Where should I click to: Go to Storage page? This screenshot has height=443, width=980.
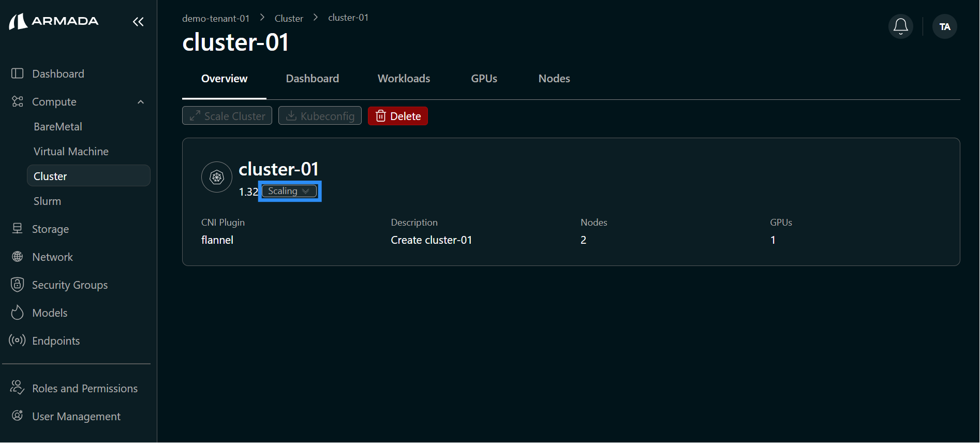point(50,229)
